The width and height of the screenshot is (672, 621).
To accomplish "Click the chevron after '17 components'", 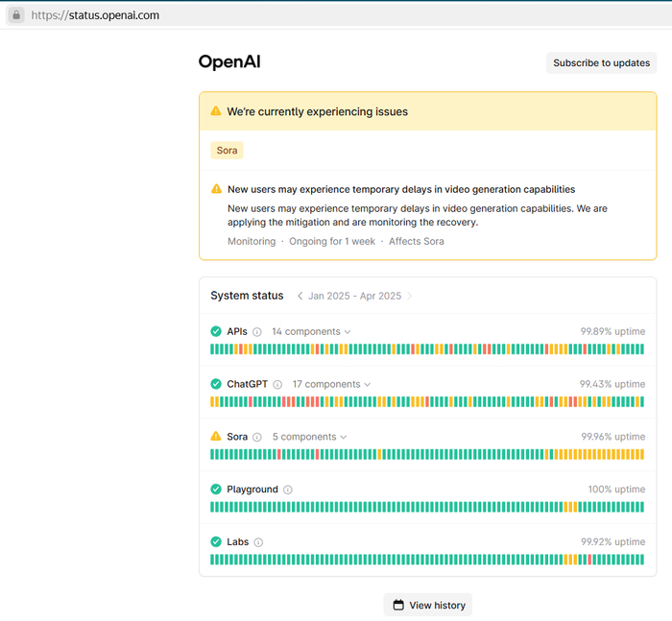I will 368,385.
